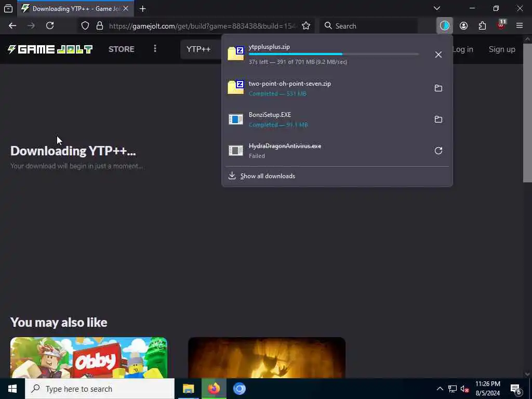Click Log in

[462, 49]
